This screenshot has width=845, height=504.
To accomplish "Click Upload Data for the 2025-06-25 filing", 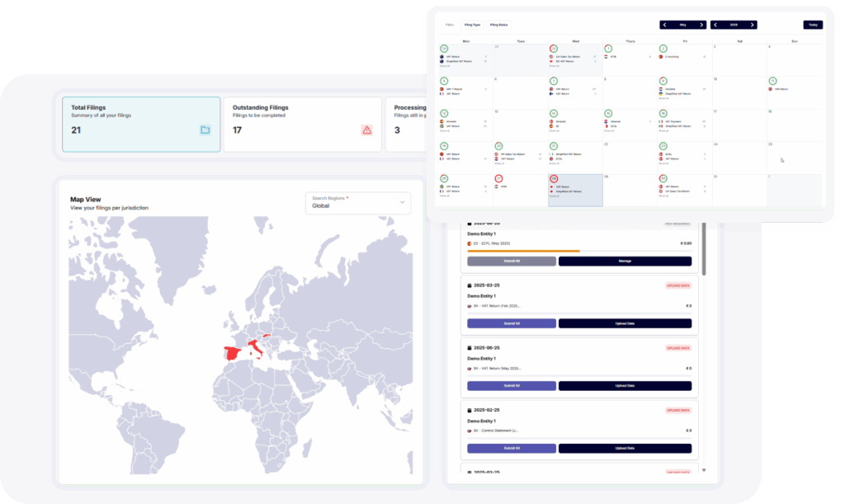I will (x=625, y=385).
